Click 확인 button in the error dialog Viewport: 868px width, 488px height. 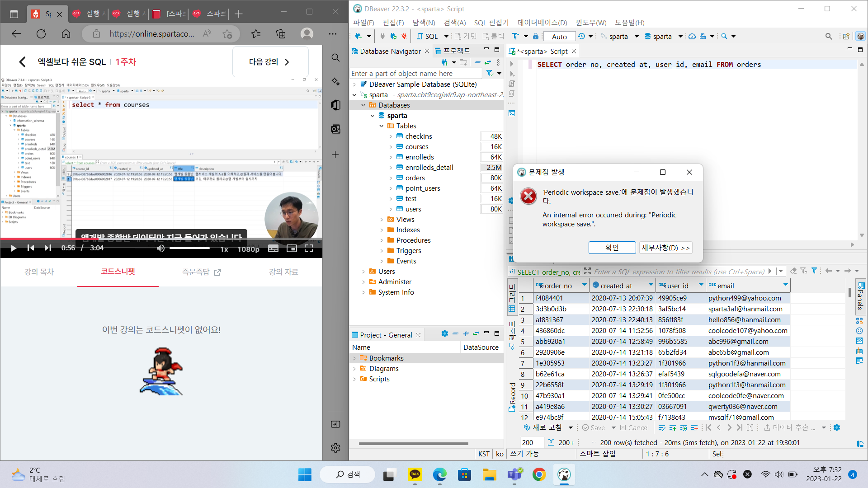[x=612, y=248]
